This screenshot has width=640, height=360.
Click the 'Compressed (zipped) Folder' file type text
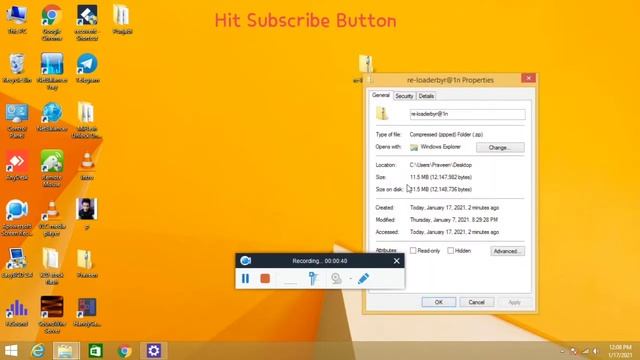(446, 134)
